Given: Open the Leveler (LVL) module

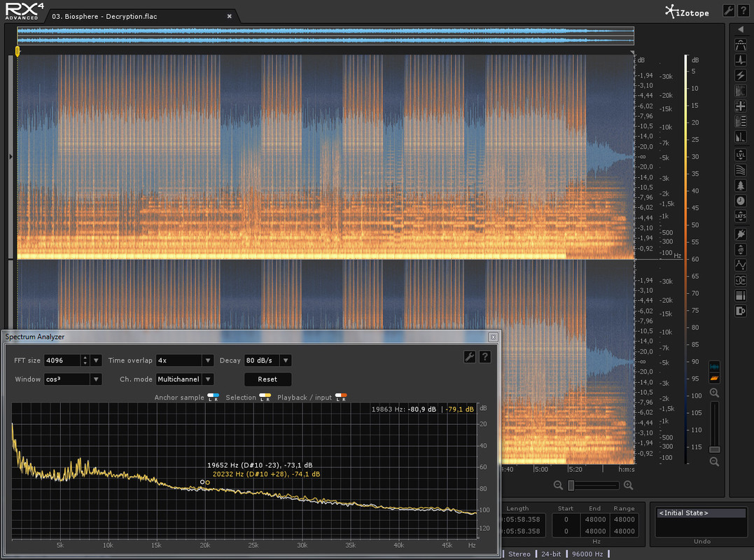Looking at the screenshot, I should click(x=741, y=155).
